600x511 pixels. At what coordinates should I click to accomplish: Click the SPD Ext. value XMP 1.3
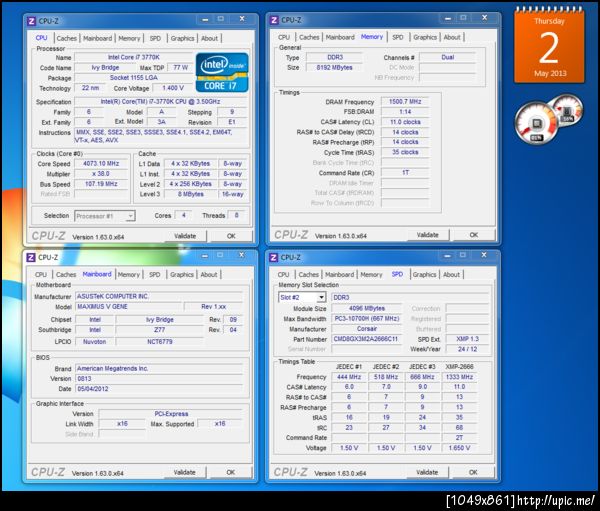pyautogui.click(x=467, y=339)
